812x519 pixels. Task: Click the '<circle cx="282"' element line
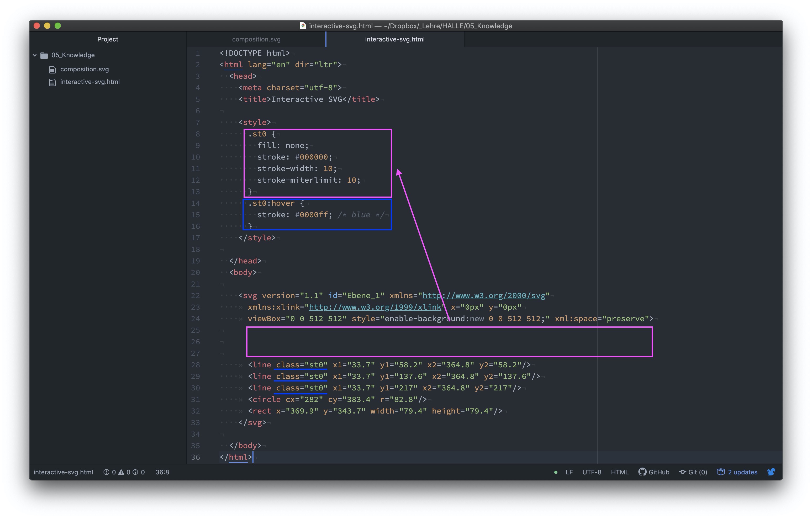(x=337, y=399)
